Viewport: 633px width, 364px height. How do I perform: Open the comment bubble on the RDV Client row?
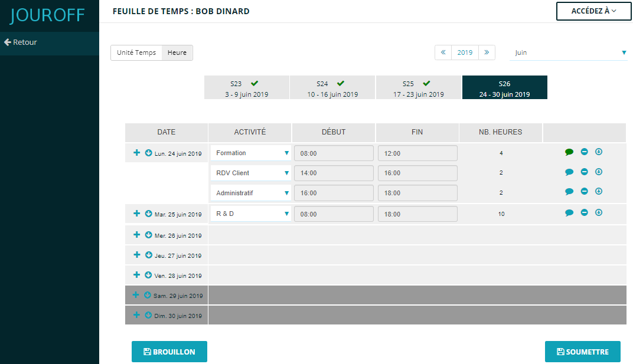(569, 172)
